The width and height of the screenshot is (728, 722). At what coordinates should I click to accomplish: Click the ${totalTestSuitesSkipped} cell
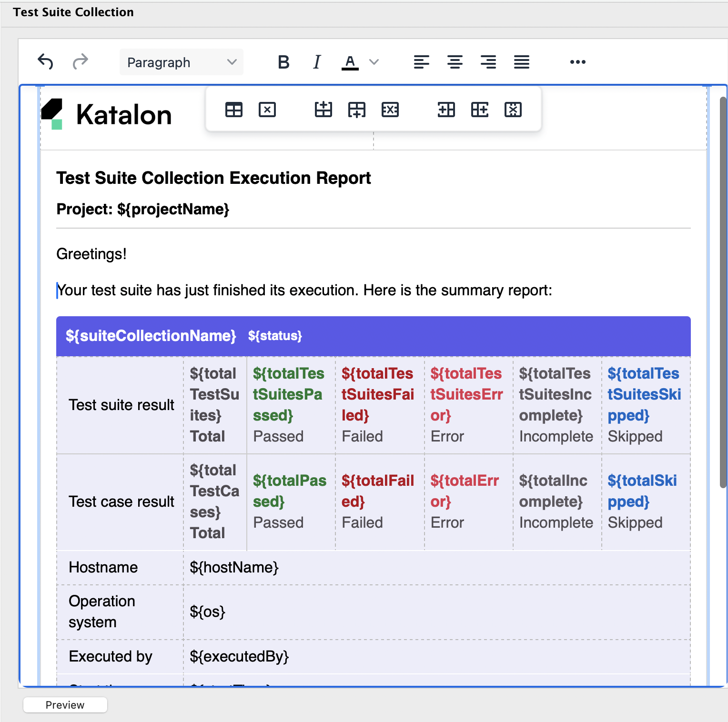pyautogui.click(x=646, y=405)
